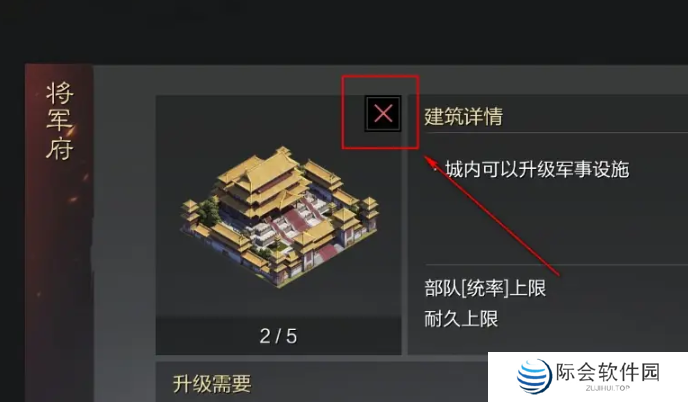Select the 城内可以升级军事设施 description text
Image resolution: width=688 pixels, height=402 pixels.
pyautogui.click(x=537, y=169)
